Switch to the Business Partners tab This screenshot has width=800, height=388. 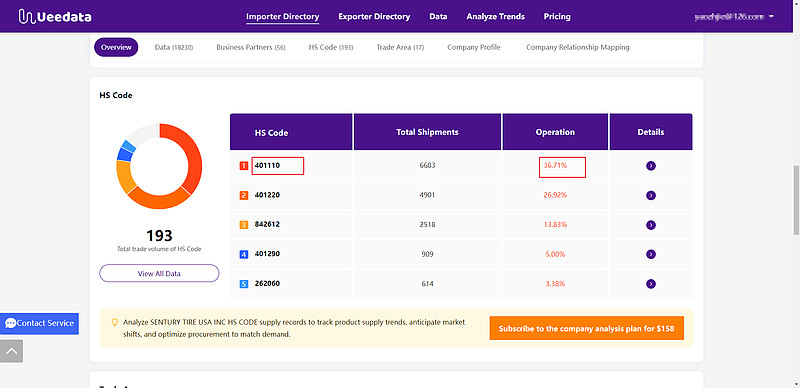pos(251,47)
